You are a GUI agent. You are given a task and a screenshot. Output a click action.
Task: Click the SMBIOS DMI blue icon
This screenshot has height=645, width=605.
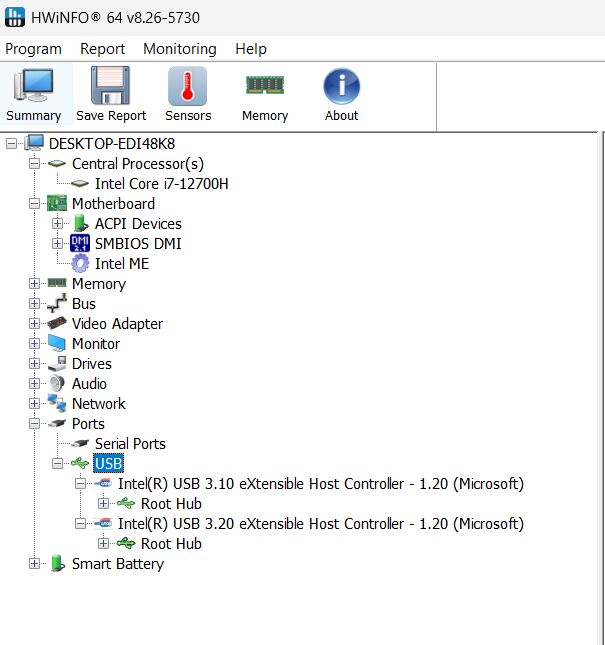point(80,243)
